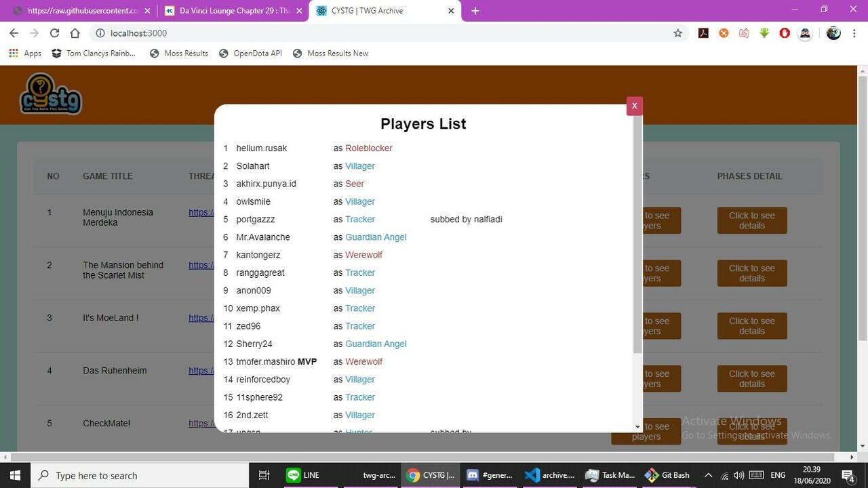Screen dimensions: 868x488
Task: Click the Menuju Indonesia Merdeka thread link
Action: [201, 212]
